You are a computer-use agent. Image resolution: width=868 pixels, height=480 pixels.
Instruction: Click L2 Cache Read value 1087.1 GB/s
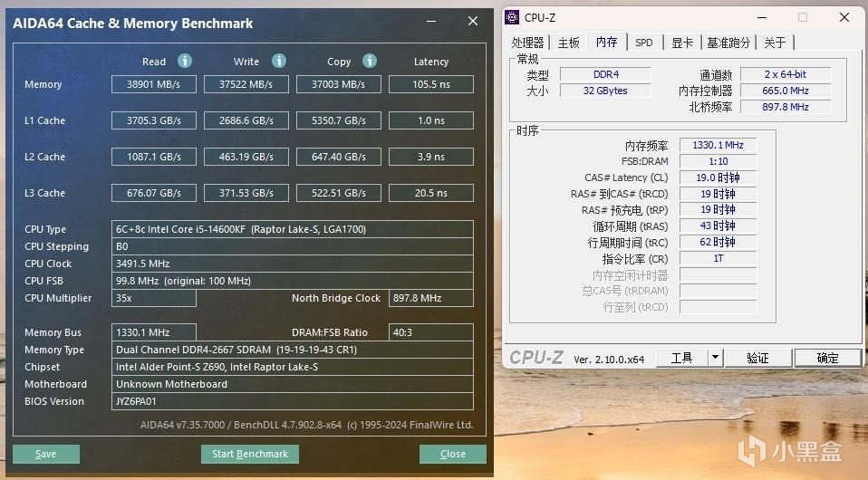click(x=154, y=157)
